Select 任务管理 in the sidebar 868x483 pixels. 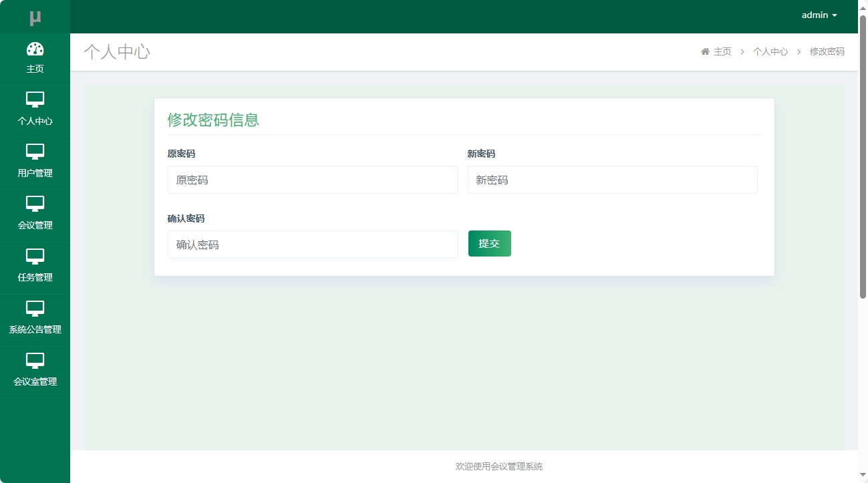(x=35, y=277)
